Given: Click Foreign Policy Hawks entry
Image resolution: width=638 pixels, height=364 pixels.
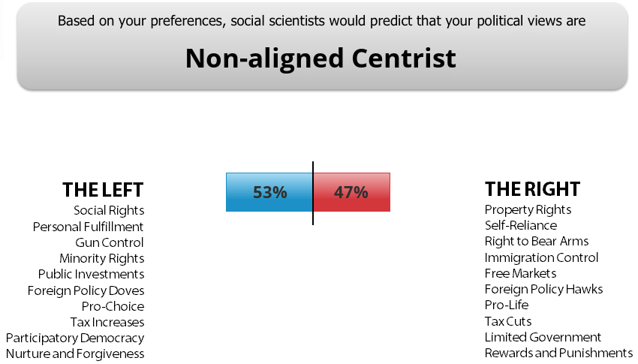Looking at the screenshot, I should 543,289.
